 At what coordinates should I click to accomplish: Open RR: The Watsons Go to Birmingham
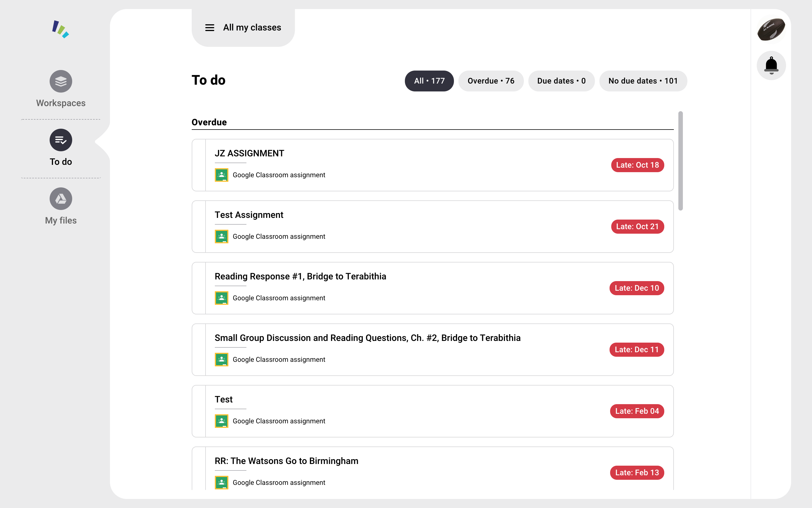pyautogui.click(x=286, y=461)
